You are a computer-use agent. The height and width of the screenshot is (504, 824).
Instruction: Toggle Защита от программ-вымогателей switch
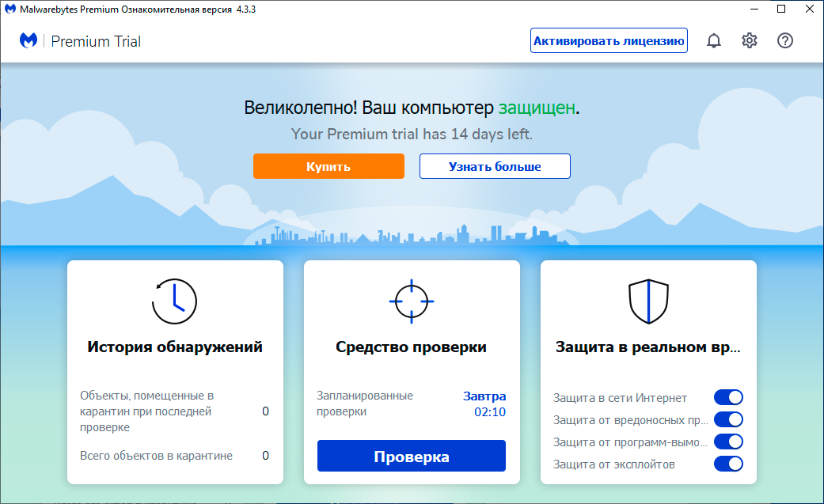click(728, 441)
